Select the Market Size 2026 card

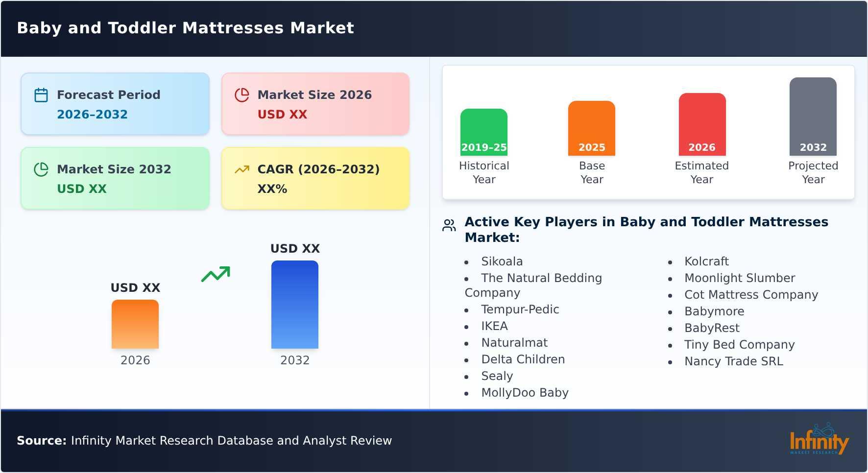coord(315,104)
